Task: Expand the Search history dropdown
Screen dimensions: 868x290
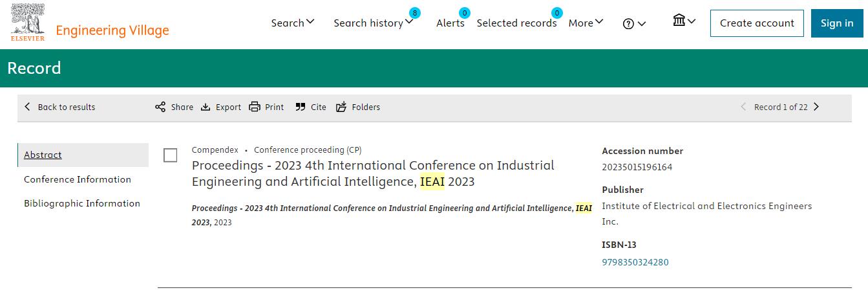Action: 373,23
